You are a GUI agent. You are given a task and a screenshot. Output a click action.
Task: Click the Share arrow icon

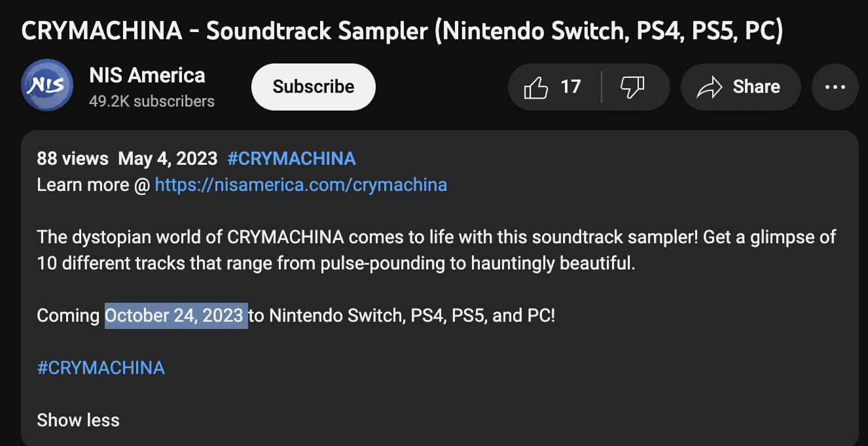[710, 87]
